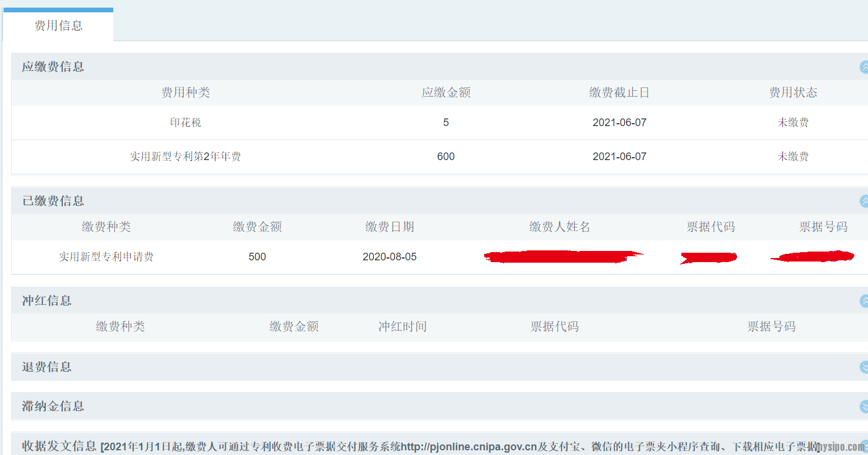Image resolution: width=868 pixels, height=455 pixels.
Task: Click the 应缴费信息 section header title
Action: coord(53,67)
